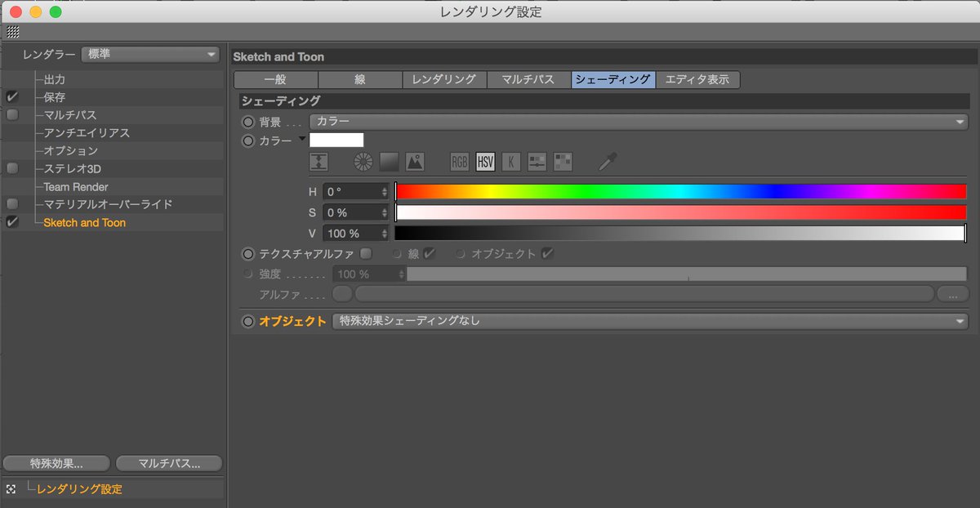Click the アルファ texture path field
The height and width of the screenshot is (508, 980).
[x=644, y=294]
